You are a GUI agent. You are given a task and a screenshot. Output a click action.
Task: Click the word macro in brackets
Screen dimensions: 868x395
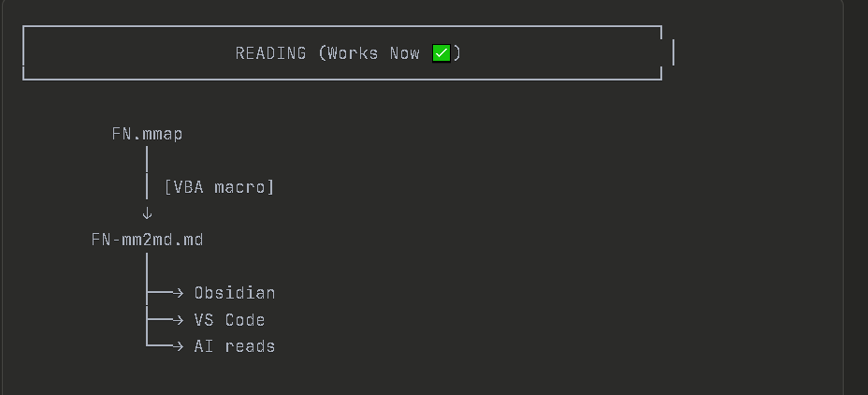[x=243, y=187]
